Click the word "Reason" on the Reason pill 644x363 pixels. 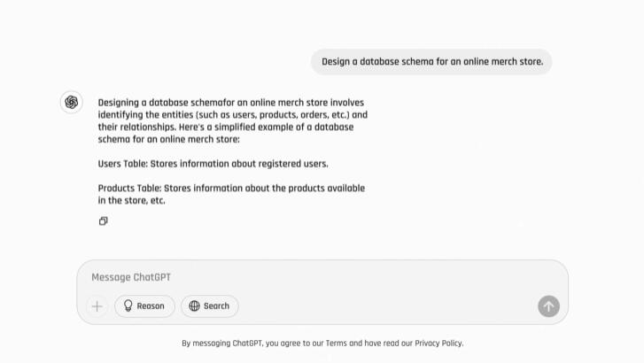tap(151, 306)
